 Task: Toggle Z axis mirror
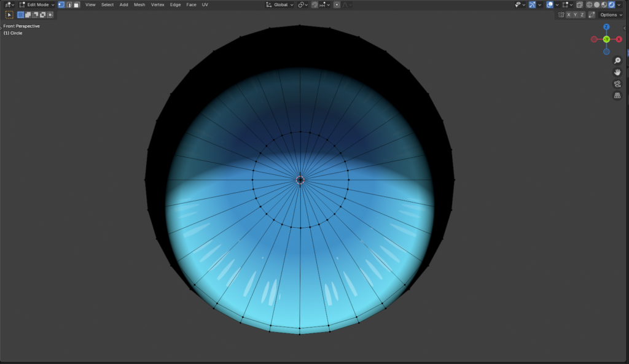tap(582, 15)
